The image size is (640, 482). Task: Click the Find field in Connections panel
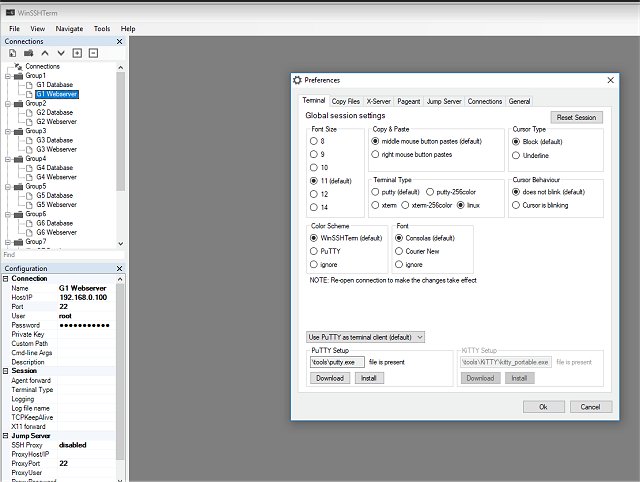pyautogui.click(x=63, y=255)
